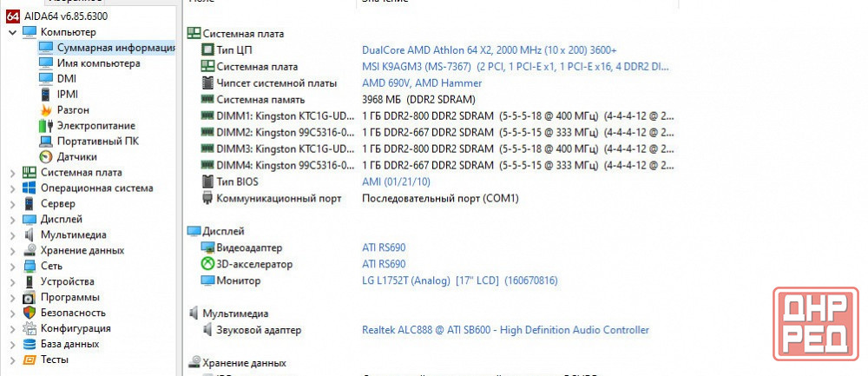Click the Тип ЦП processor icon
Viewport: 868px width, 376px height.
click(x=207, y=49)
